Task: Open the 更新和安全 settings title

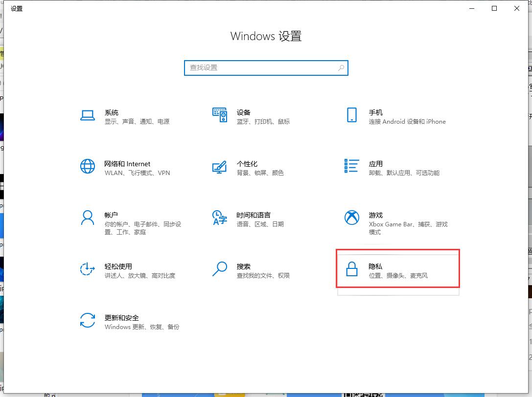Action: [122, 318]
